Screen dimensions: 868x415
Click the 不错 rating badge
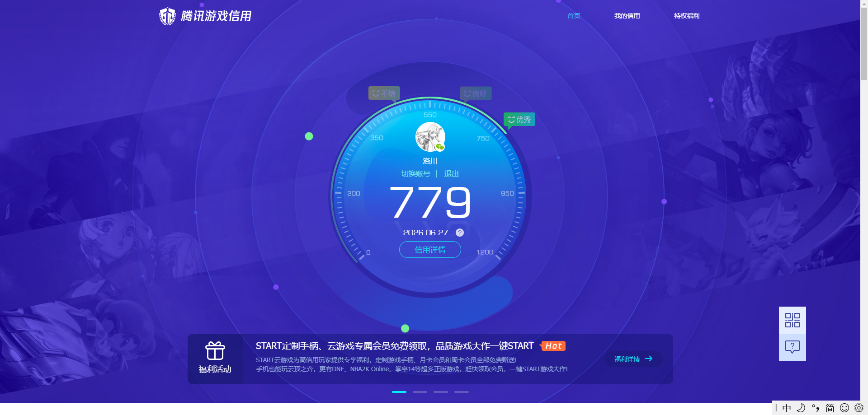click(384, 93)
